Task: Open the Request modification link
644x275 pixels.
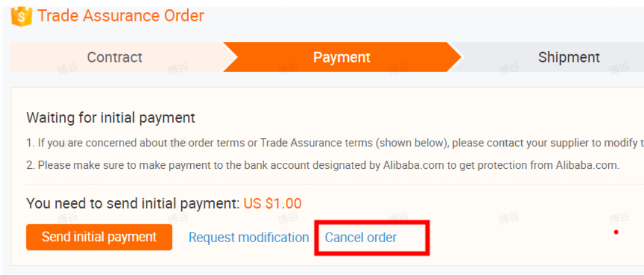Action: [249, 237]
